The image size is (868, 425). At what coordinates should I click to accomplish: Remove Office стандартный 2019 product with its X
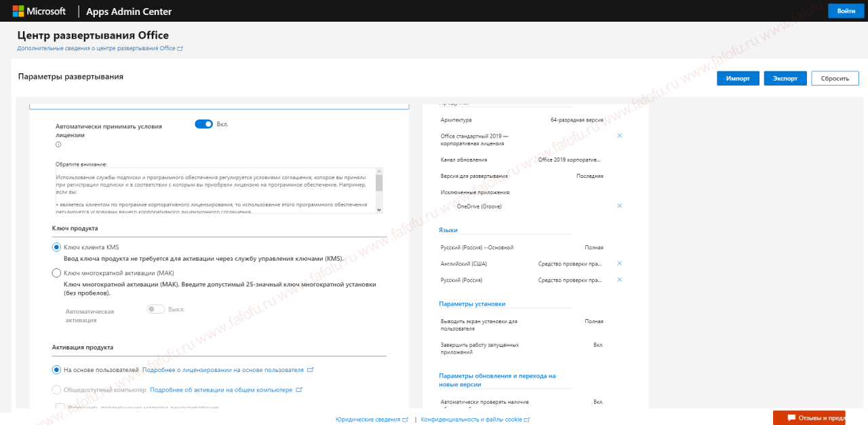point(619,136)
